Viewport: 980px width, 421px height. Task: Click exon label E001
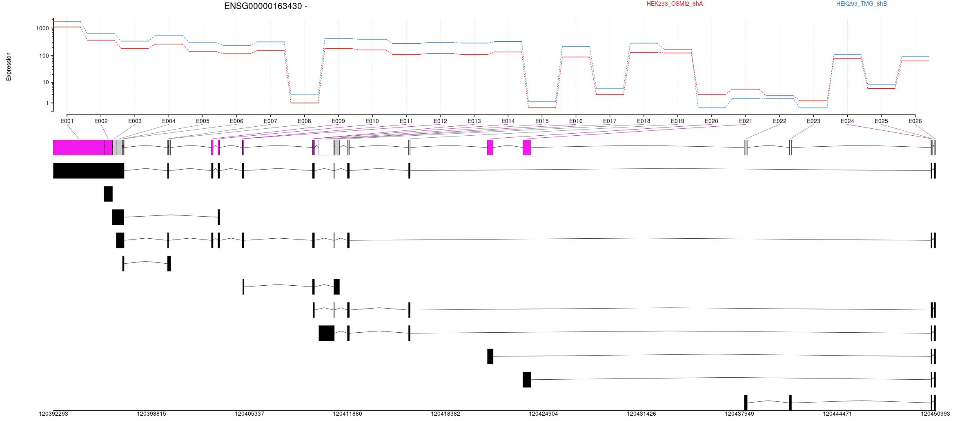[x=67, y=121]
